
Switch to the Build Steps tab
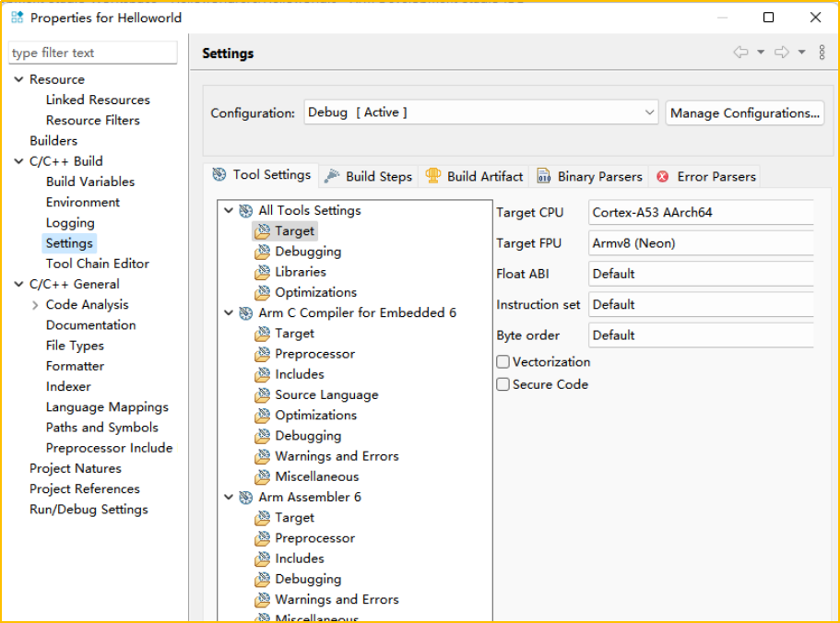point(369,176)
